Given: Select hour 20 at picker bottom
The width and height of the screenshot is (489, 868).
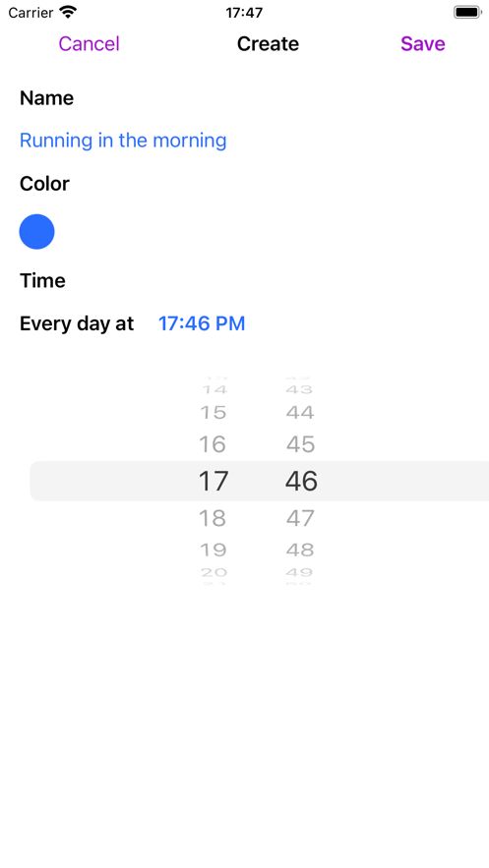Looking at the screenshot, I should point(214,573).
